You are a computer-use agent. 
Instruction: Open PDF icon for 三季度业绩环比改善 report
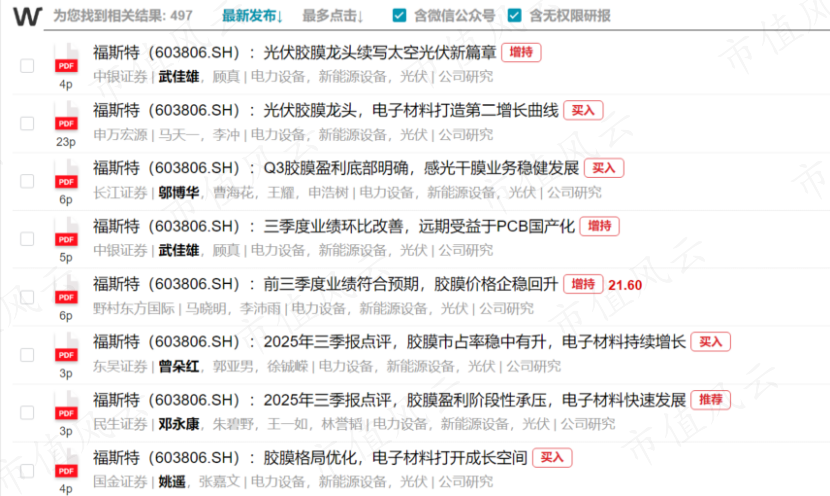[x=66, y=237]
